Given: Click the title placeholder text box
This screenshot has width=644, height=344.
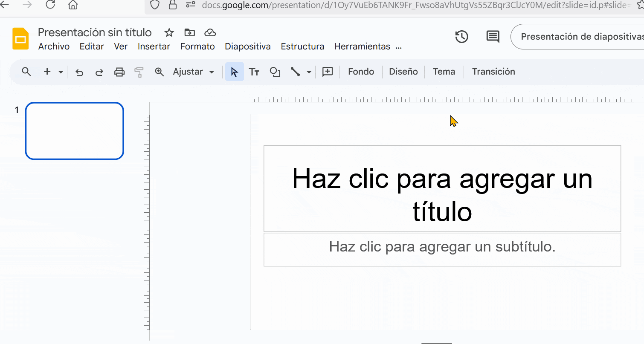Looking at the screenshot, I should click(442, 189).
